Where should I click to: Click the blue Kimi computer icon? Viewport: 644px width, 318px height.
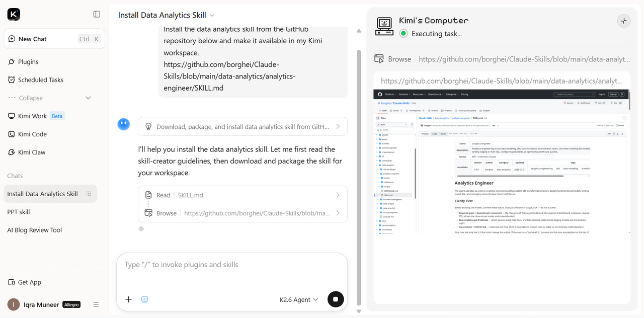pyautogui.click(x=144, y=299)
